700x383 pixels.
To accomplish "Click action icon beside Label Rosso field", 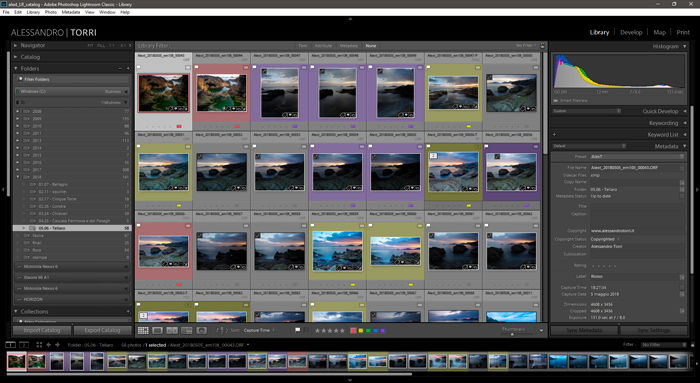I will click(682, 277).
